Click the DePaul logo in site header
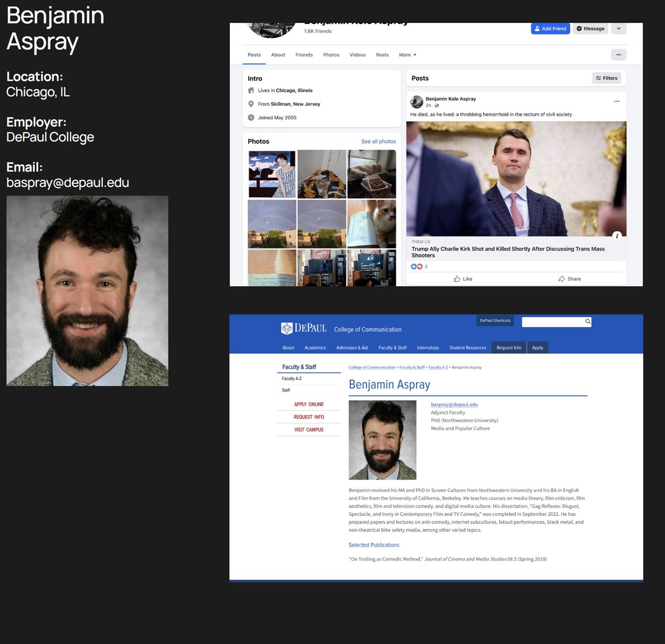This screenshot has height=644, width=665. [304, 328]
